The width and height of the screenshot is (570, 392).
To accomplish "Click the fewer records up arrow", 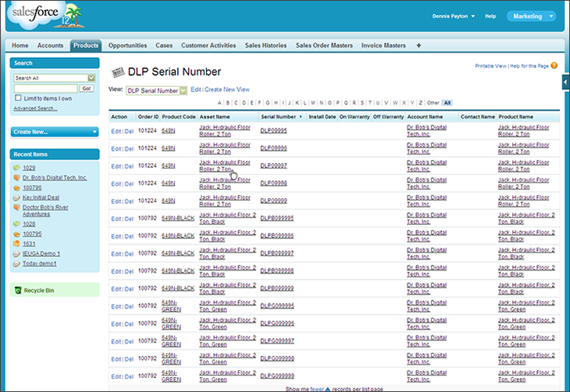I will 328,389.
